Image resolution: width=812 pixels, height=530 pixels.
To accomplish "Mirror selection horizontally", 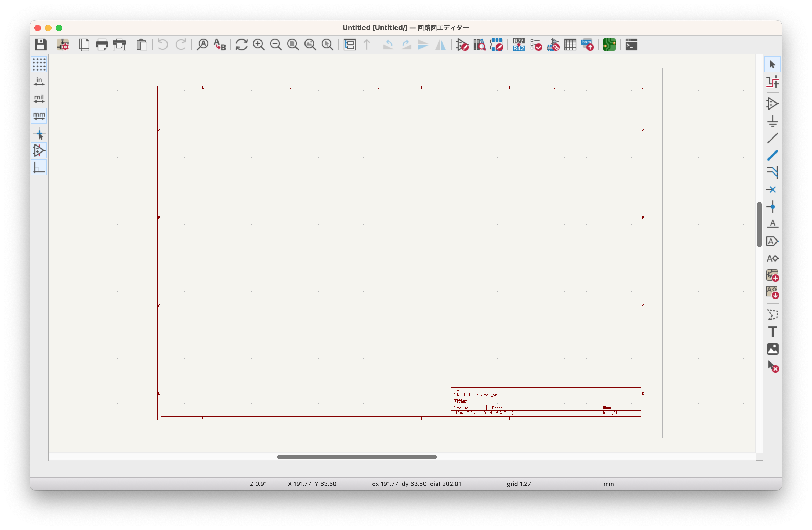I will click(440, 45).
